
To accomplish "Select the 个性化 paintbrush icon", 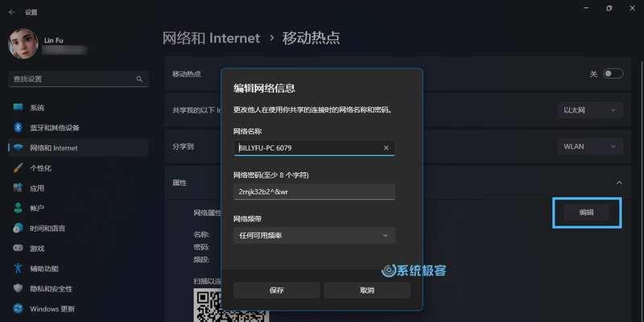I will click(x=18, y=168).
